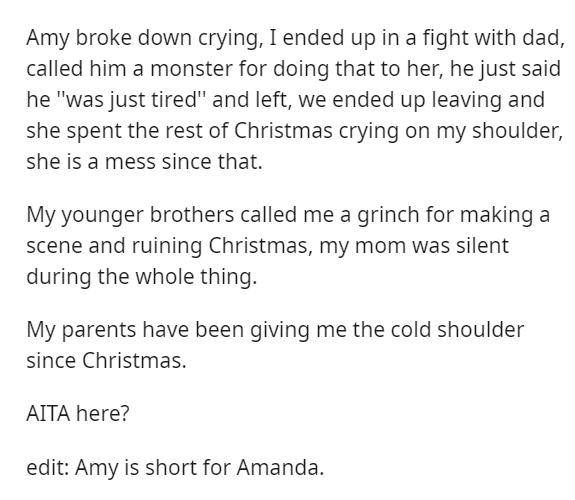Image resolution: width=575 pixels, height=500 pixels.
Task: Click the phrase 'scene and ruining Christmas'
Action: click(167, 246)
